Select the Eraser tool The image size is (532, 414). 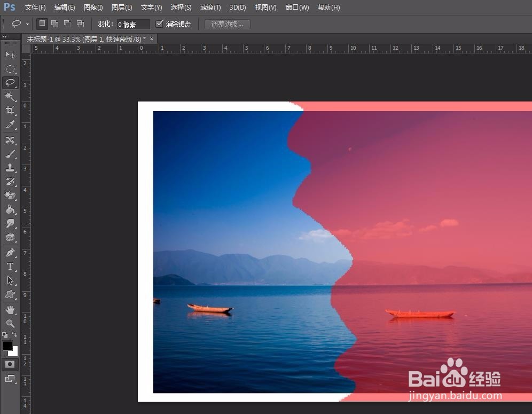[x=10, y=196]
